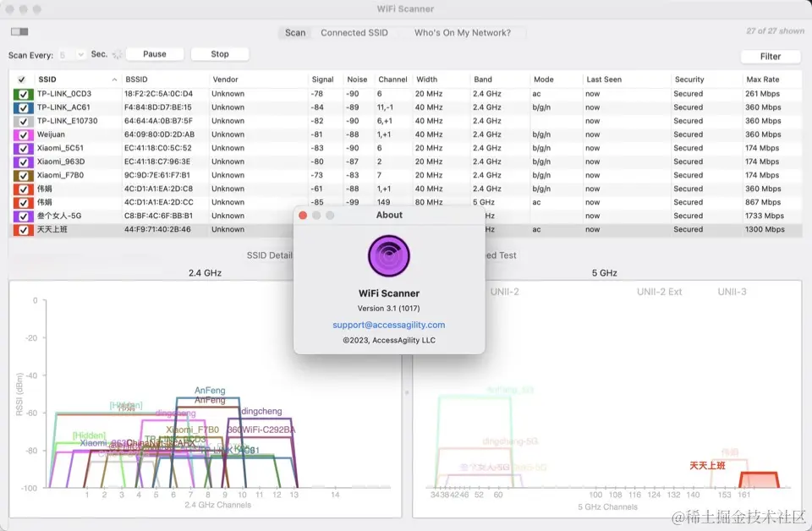Open the SSID Detail tab
This screenshot has width=812, height=531.
[270, 255]
